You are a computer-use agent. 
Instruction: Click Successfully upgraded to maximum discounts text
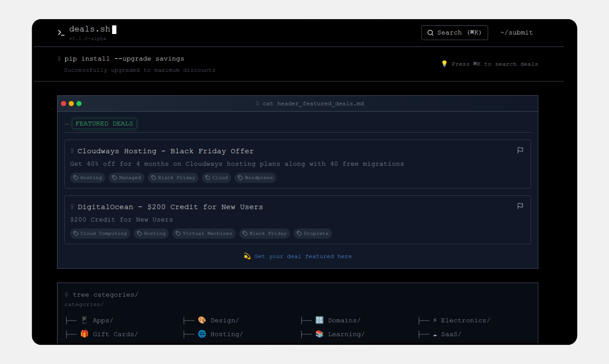[140, 70]
